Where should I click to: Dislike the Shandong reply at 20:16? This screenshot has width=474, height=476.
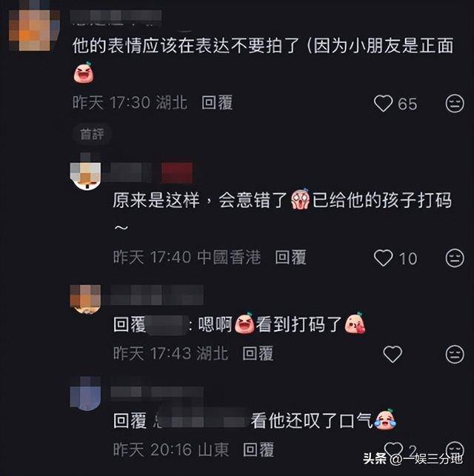click(455, 449)
